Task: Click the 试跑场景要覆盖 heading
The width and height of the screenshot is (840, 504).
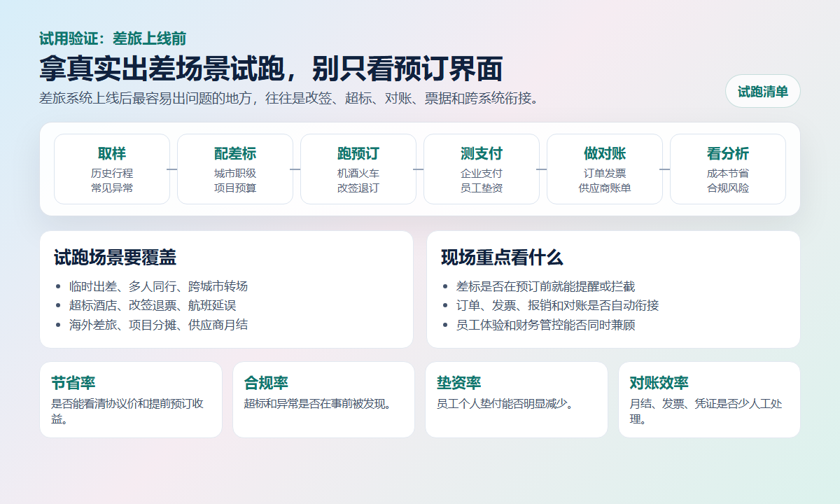Action: [x=115, y=258]
